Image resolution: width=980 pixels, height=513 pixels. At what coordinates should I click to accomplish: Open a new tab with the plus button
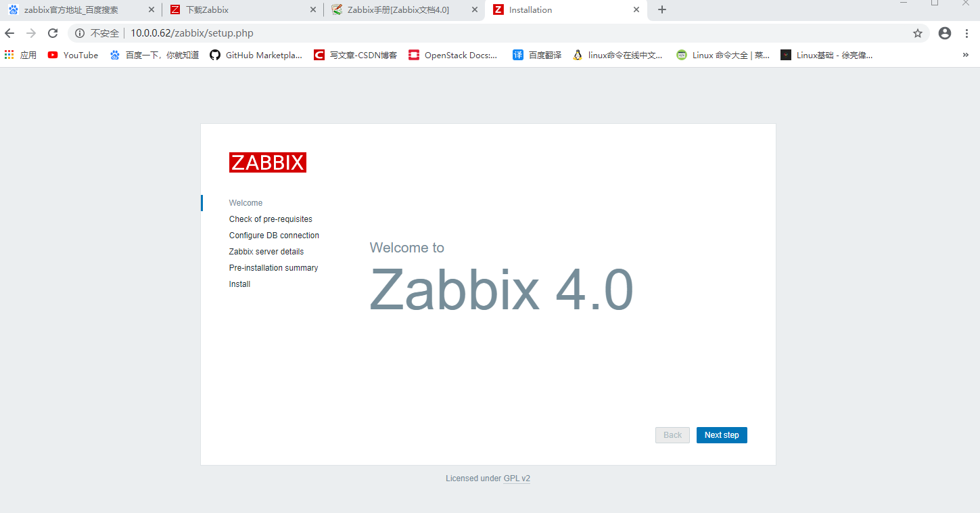[662, 9]
